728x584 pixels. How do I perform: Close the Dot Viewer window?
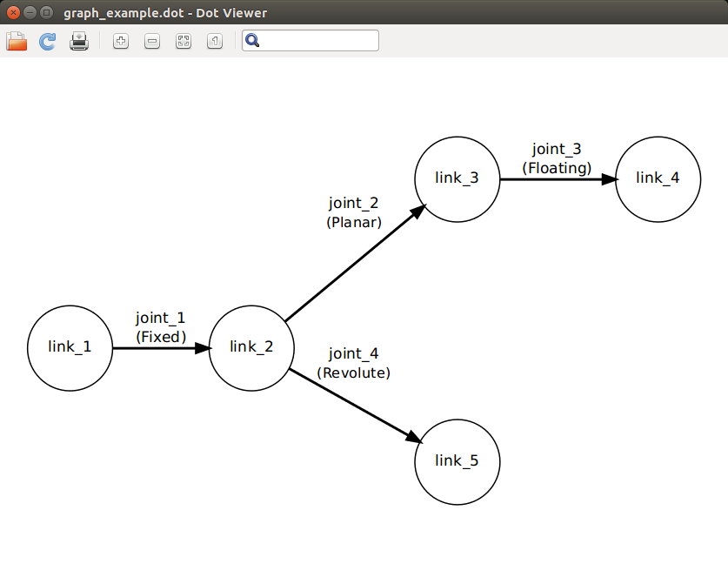click(x=13, y=13)
